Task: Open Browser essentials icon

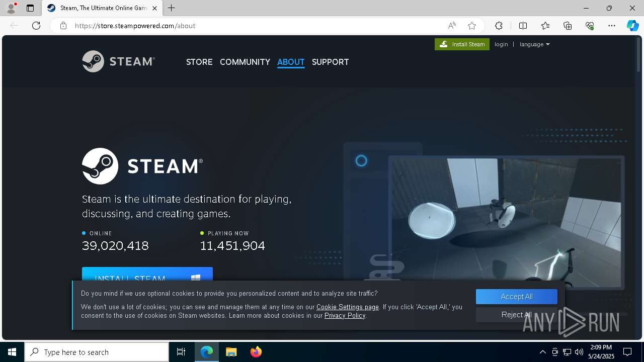Action: click(590, 26)
